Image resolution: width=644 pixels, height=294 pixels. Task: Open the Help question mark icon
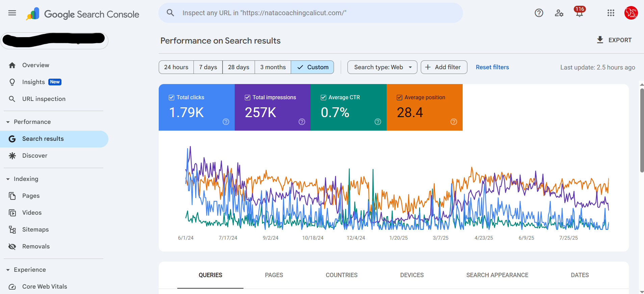point(539,13)
